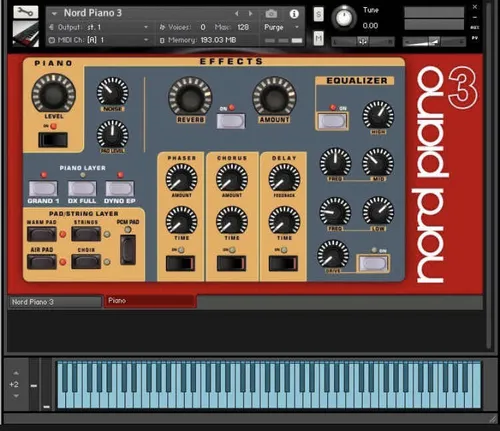Turn the Chorus Amount knob
The width and height of the screenshot is (500, 431).
coord(232,178)
